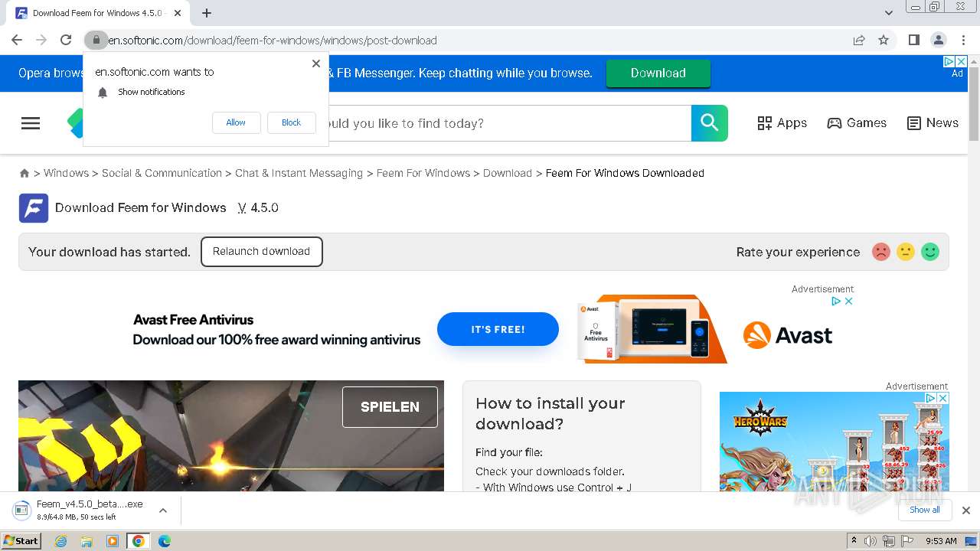Click the Action Center flag tray icon
The height and width of the screenshot is (551, 980).
[907, 541]
